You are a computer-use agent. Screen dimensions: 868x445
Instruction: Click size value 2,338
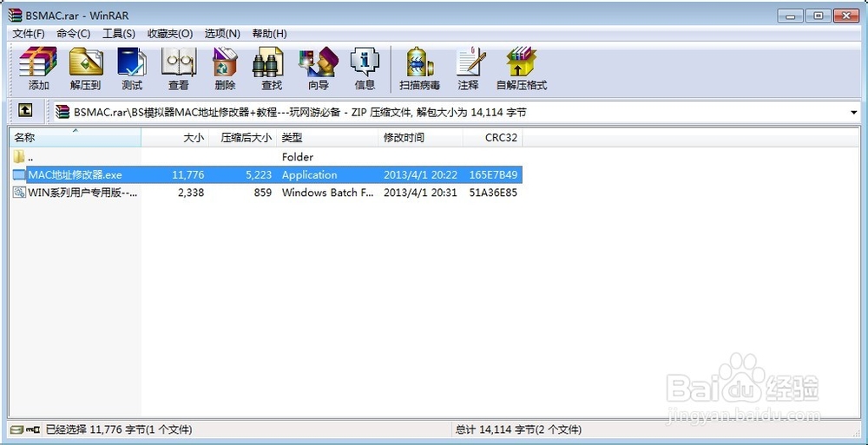(x=191, y=193)
